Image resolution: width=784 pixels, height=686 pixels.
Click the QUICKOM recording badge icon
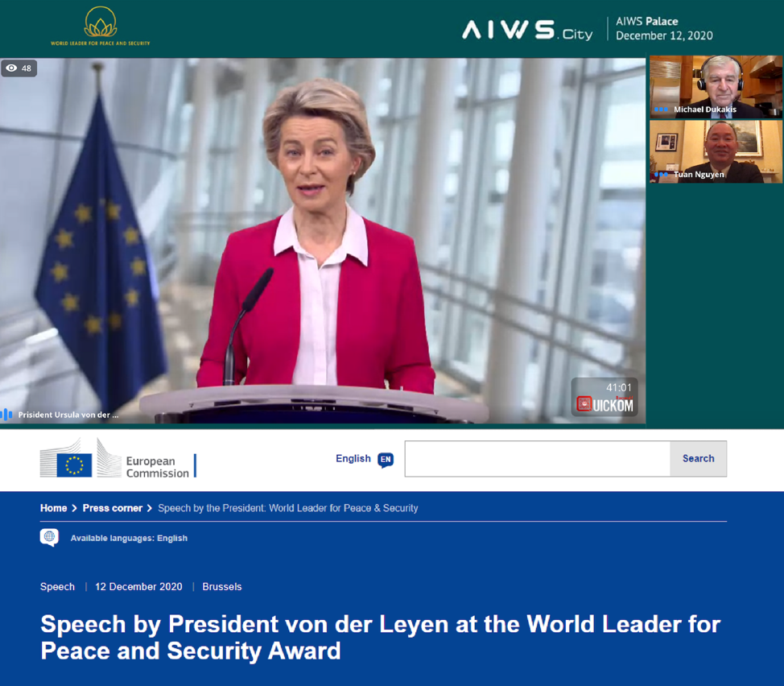[584, 404]
